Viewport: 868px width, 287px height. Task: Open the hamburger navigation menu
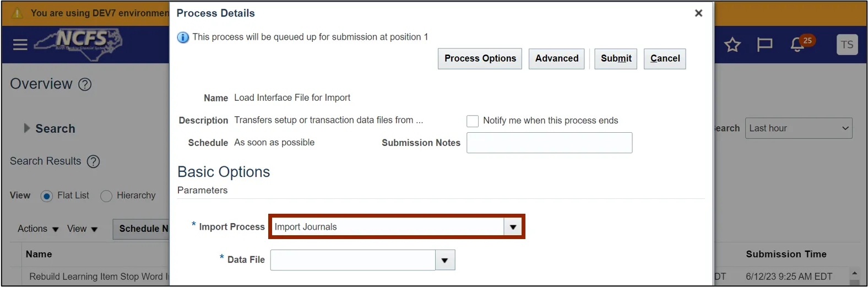pyautogui.click(x=20, y=45)
